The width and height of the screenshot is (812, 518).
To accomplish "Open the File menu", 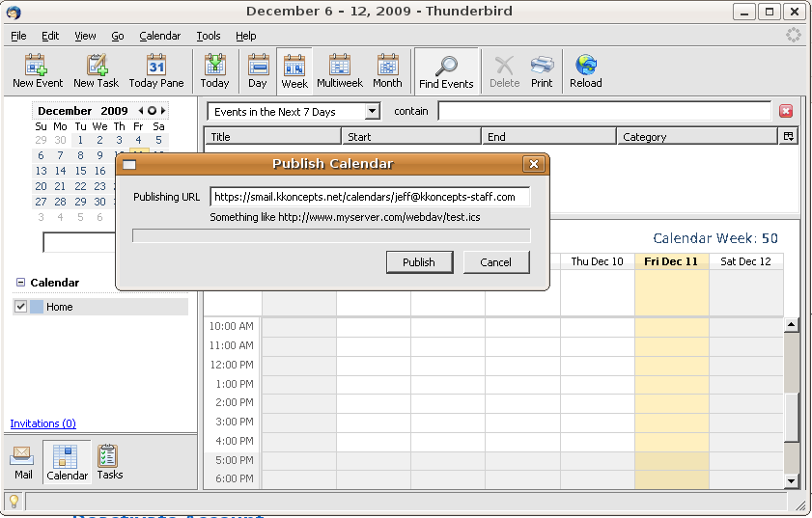I will tap(18, 36).
